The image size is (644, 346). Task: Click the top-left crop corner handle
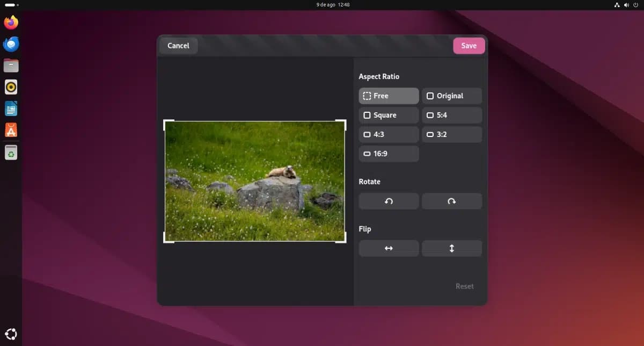click(166, 122)
